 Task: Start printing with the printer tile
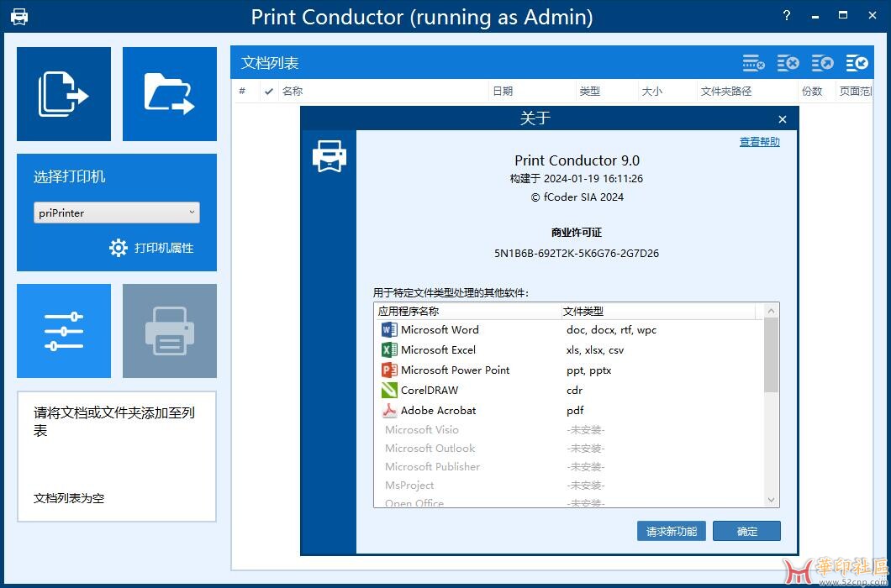(x=169, y=331)
